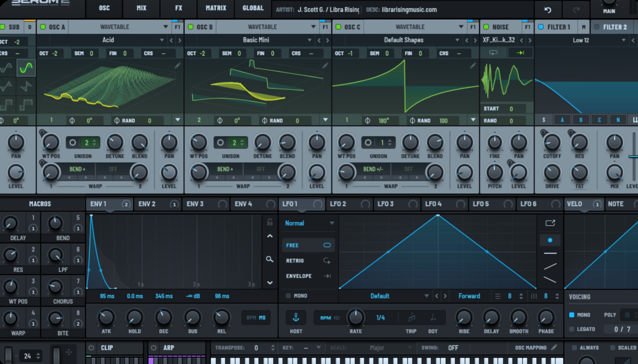This screenshot has width=638, height=364.
Task: Click the LFO RETRIG mode button
Action: 308,261
